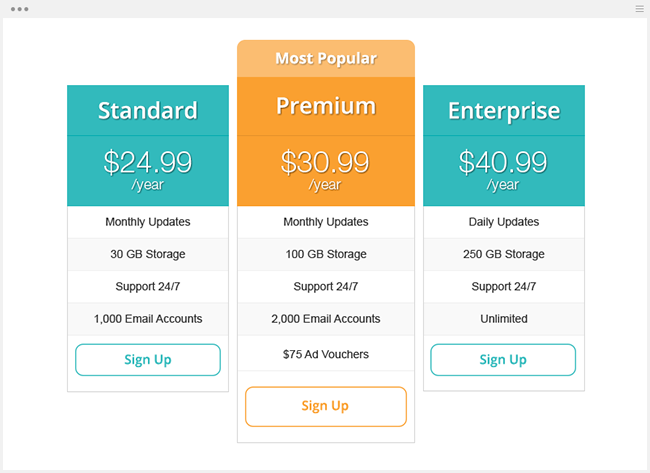650x473 pixels.
Task: Select the Enterprise plan header
Action: coord(504,110)
